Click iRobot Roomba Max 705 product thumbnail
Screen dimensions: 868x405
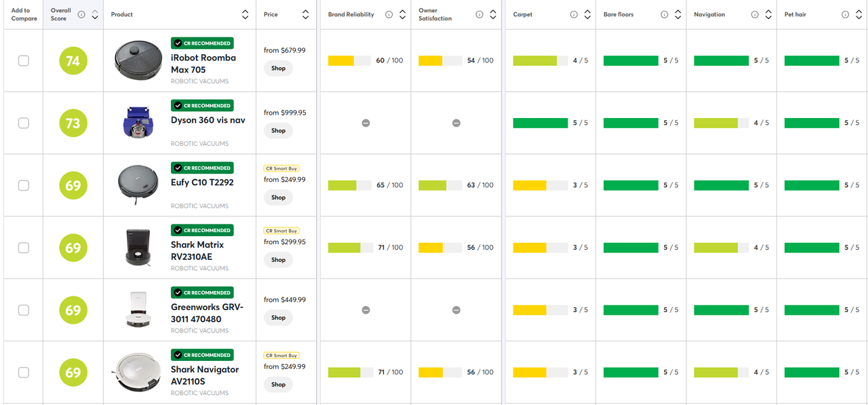pyautogui.click(x=139, y=60)
